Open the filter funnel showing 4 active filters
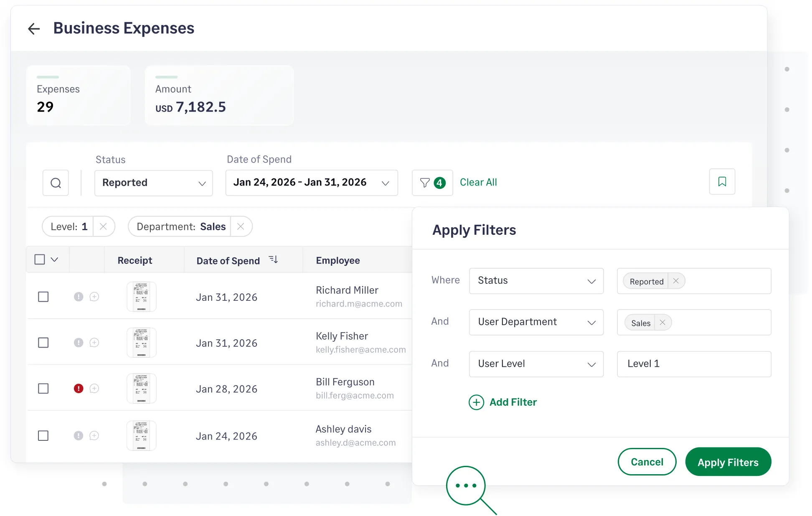Screen dimensions: 812x516 point(432,183)
